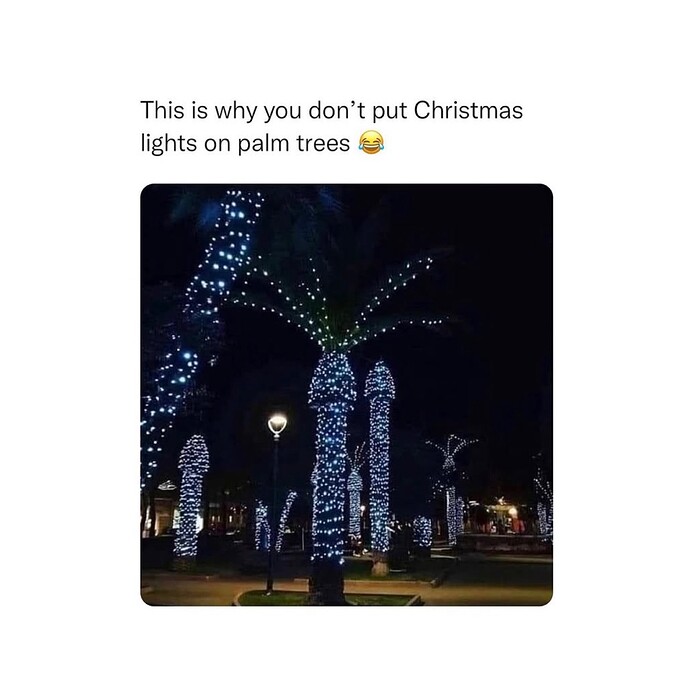The image size is (690, 693).
Task: Click the lit storefront at the photo's lower left
Action: 161,513
